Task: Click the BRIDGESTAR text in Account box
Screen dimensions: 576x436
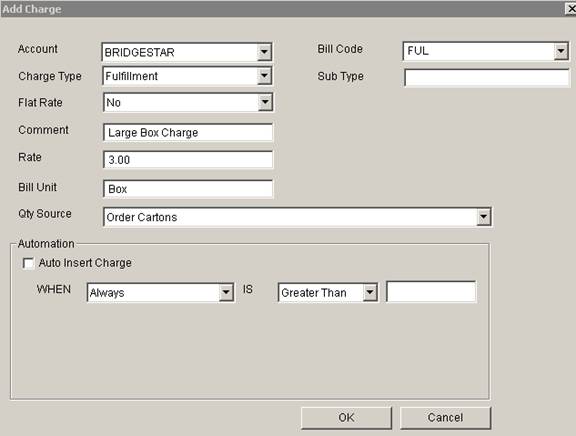Action: click(x=139, y=53)
